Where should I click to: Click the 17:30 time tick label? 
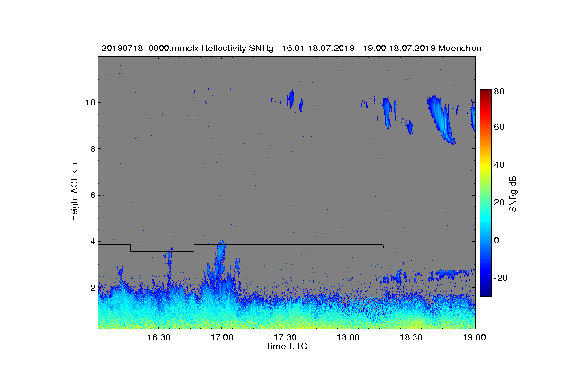click(x=285, y=337)
